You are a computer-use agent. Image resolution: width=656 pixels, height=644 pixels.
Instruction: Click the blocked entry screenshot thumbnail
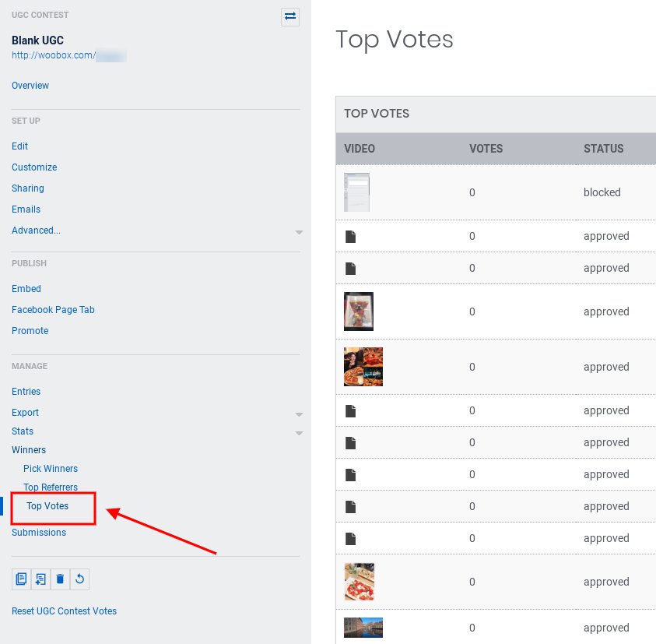(356, 192)
